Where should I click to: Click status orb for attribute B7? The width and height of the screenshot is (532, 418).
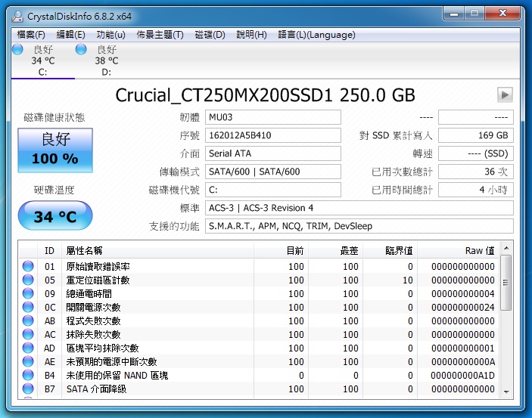click(28, 389)
